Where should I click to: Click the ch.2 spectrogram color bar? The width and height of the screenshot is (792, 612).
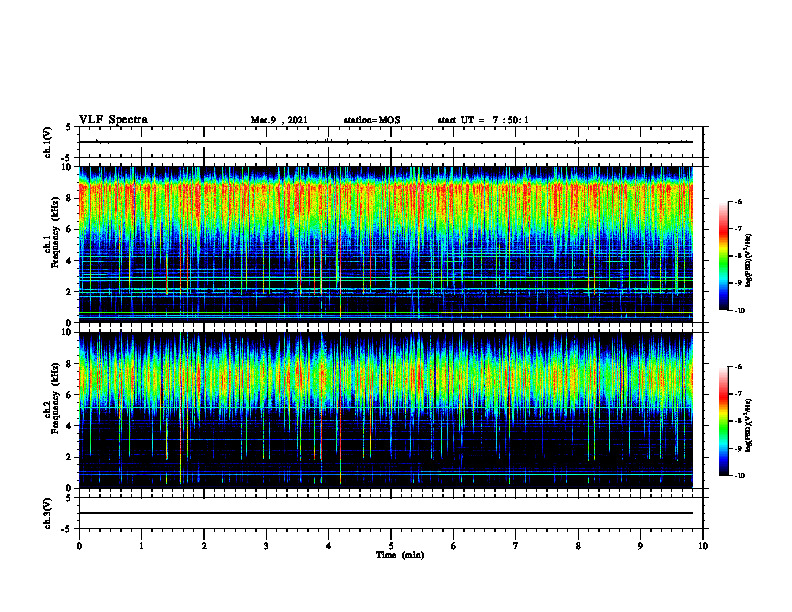[x=724, y=421]
